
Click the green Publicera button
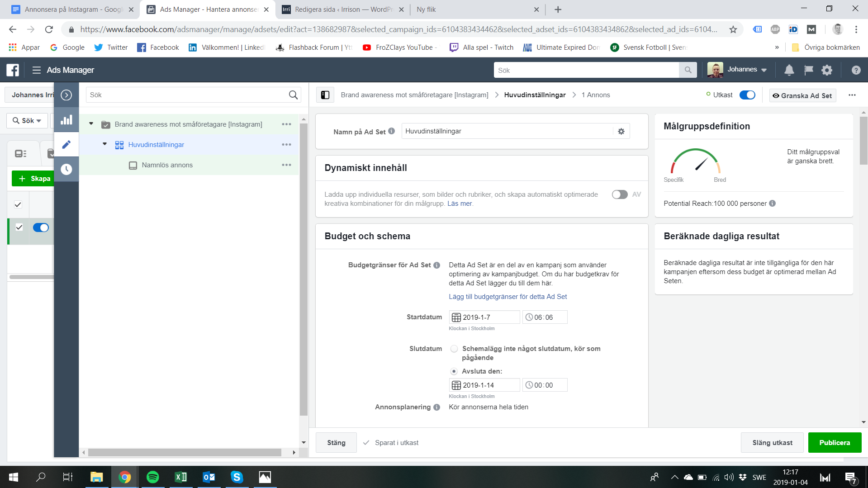(x=834, y=442)
